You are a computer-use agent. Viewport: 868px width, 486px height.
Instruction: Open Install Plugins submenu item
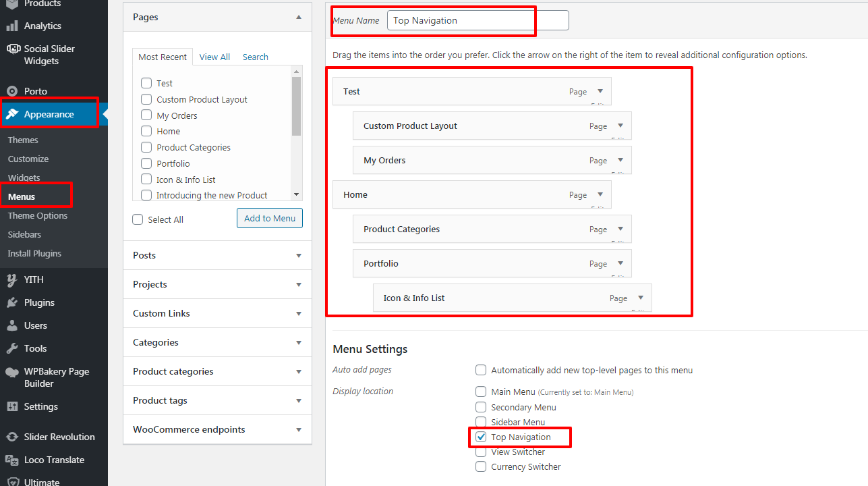click(34, 253)
